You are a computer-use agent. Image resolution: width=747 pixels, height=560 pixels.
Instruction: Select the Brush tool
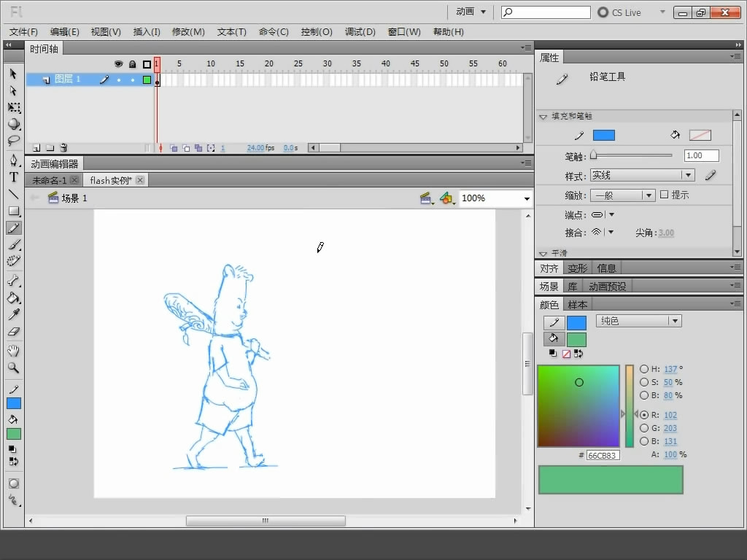pos(13,245)
